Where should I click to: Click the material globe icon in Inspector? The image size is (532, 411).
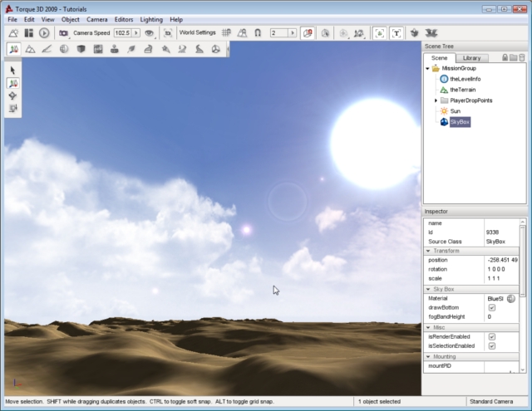point(511,298)
